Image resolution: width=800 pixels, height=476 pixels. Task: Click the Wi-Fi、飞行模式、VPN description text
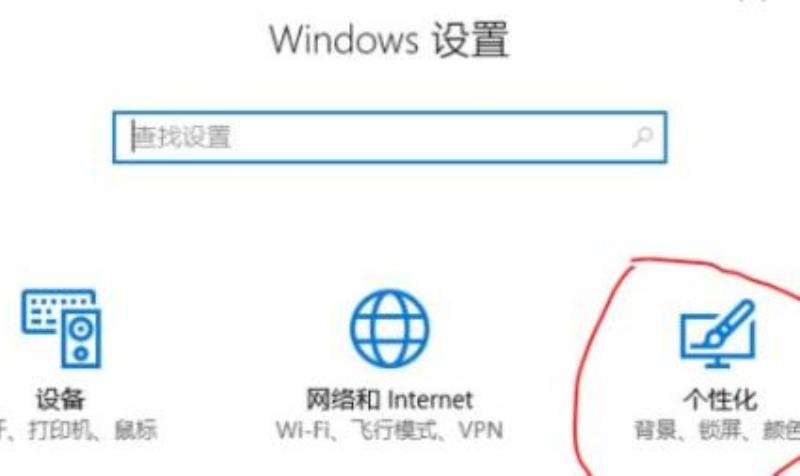tap(390, 430)
